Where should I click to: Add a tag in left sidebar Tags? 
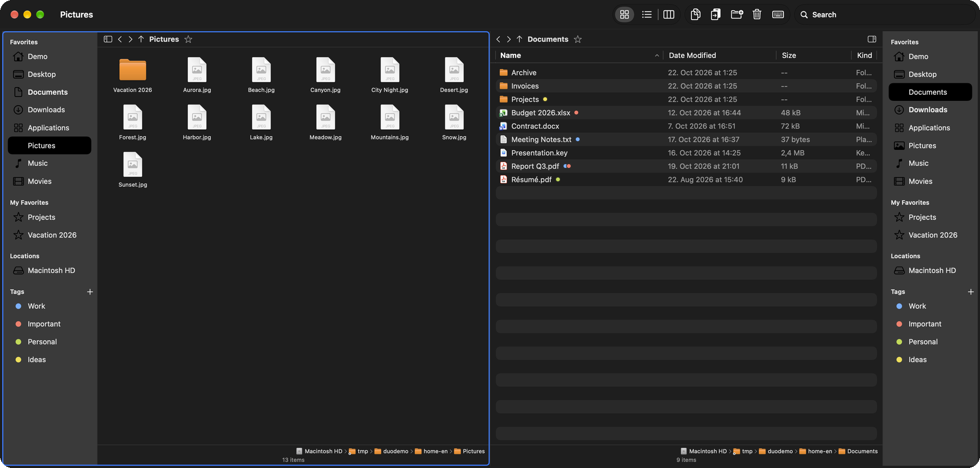click(90, 292)
